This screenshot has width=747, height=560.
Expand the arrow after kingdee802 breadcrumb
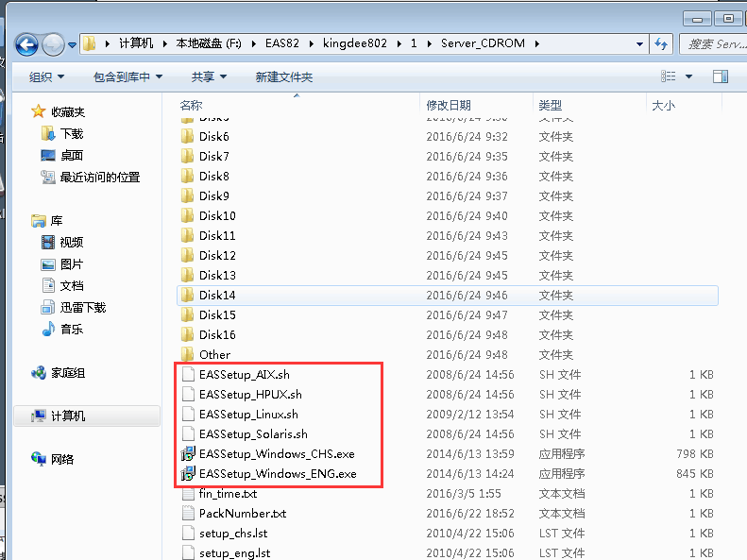point(399,43)
